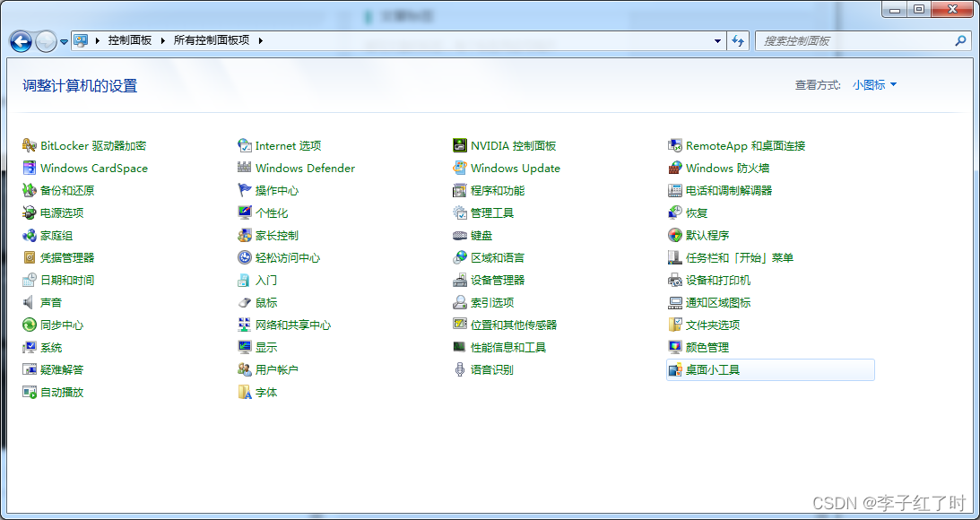Click the Forward navigation arrow button
The width and height of the screenshot is (980, 520).
pyautogui.click(x=47, y=42)
